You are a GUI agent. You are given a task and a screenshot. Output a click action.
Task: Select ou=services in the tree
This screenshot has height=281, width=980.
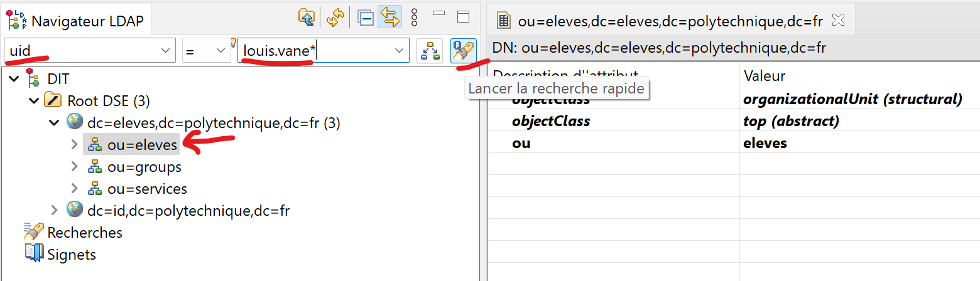click(x=147, y=189)
